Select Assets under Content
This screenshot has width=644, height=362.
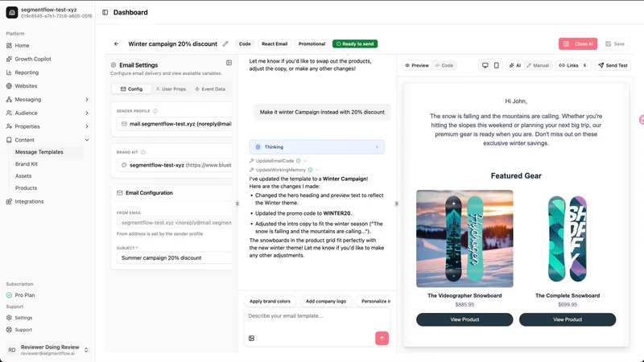pyautogui.click(x=23, y=176)
